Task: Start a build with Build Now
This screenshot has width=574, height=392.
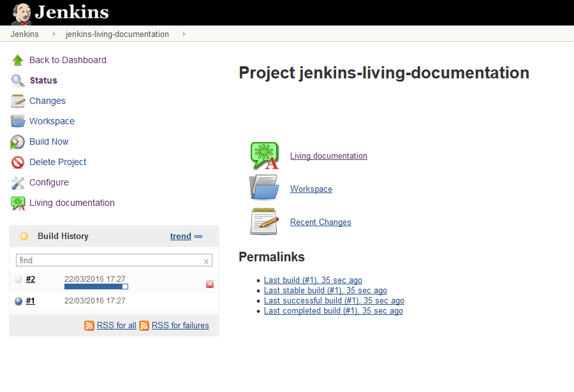Action: point(48,142)
